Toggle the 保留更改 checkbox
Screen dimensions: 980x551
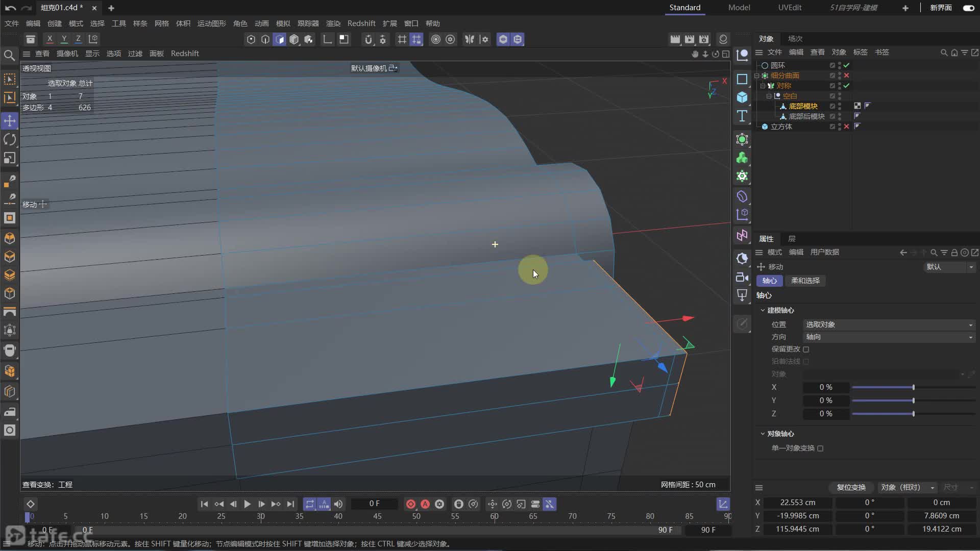[806, 349]
